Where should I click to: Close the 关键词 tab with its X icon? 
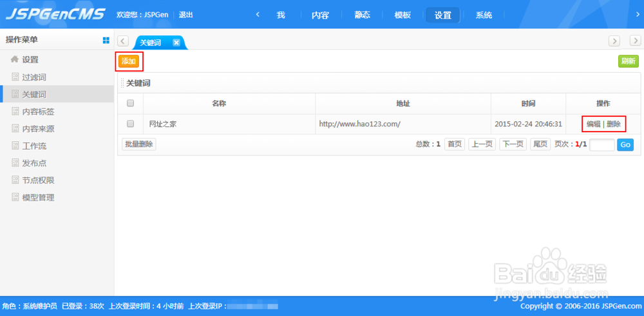coord(176,43)
